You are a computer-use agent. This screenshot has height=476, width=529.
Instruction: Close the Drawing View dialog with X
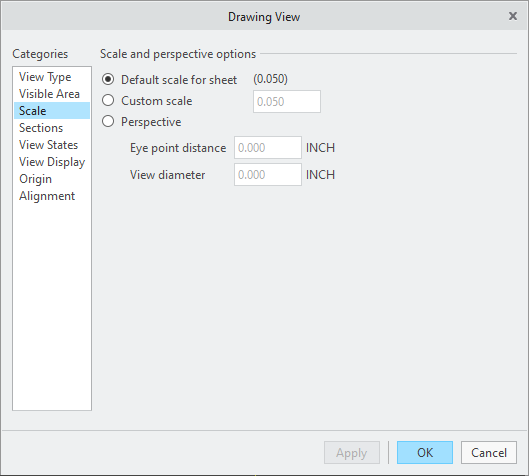(x=512, y=16)
